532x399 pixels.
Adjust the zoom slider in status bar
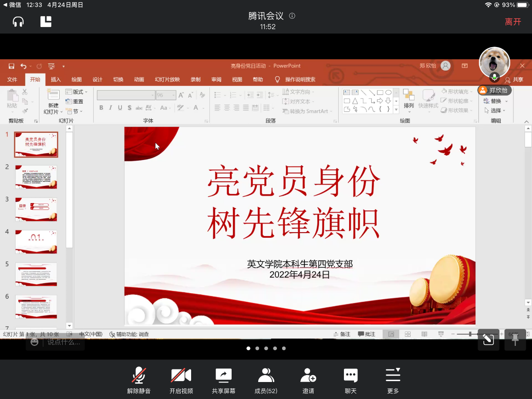tap(470, 334)
